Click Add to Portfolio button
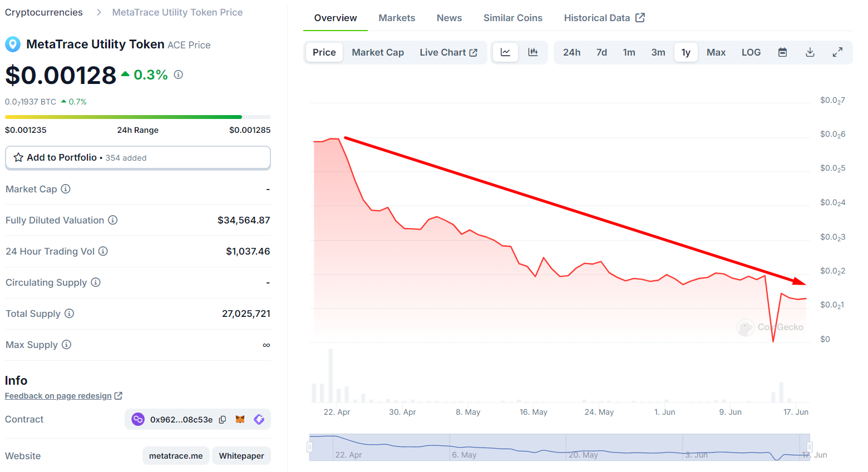 tap(138, 158)
